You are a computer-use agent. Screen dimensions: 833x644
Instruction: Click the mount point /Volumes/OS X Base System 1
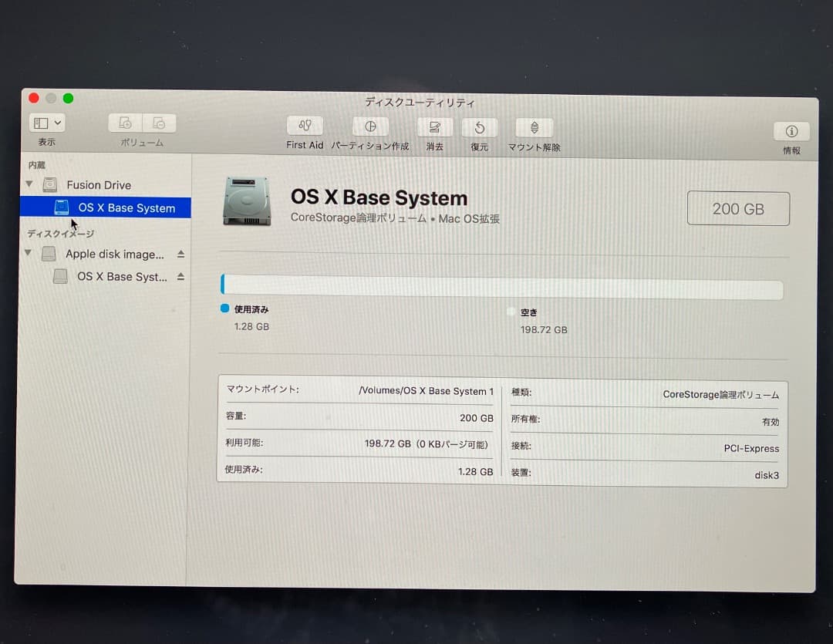coord(428,392)
